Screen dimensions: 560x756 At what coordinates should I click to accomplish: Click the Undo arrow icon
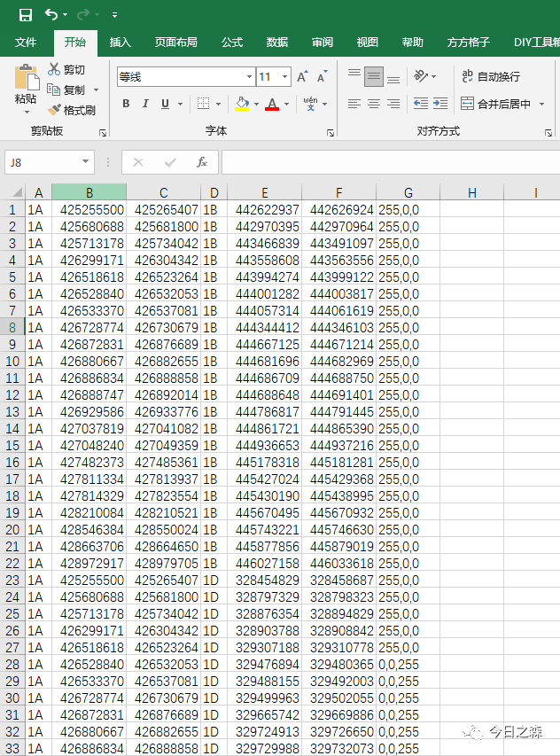pyautogui.click(x=52, y=15)
